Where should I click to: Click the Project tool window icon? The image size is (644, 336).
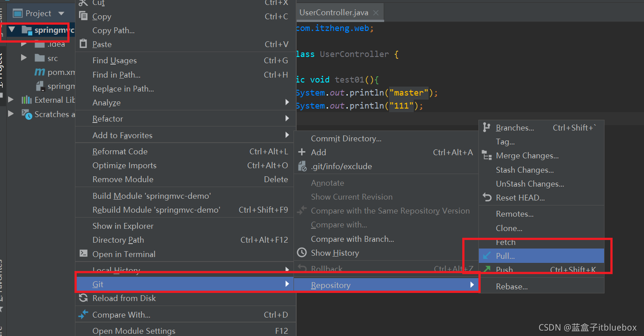pyautogui.click(x=18, y=13)
